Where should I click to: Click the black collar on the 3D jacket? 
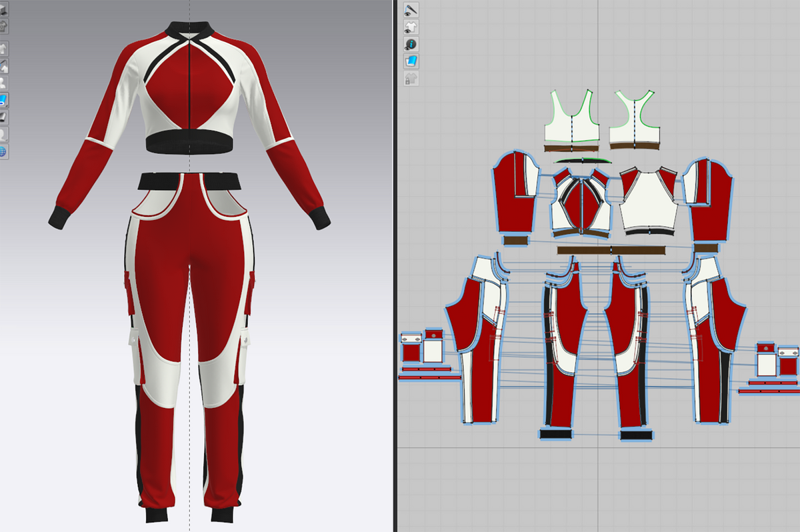(191, 29)
